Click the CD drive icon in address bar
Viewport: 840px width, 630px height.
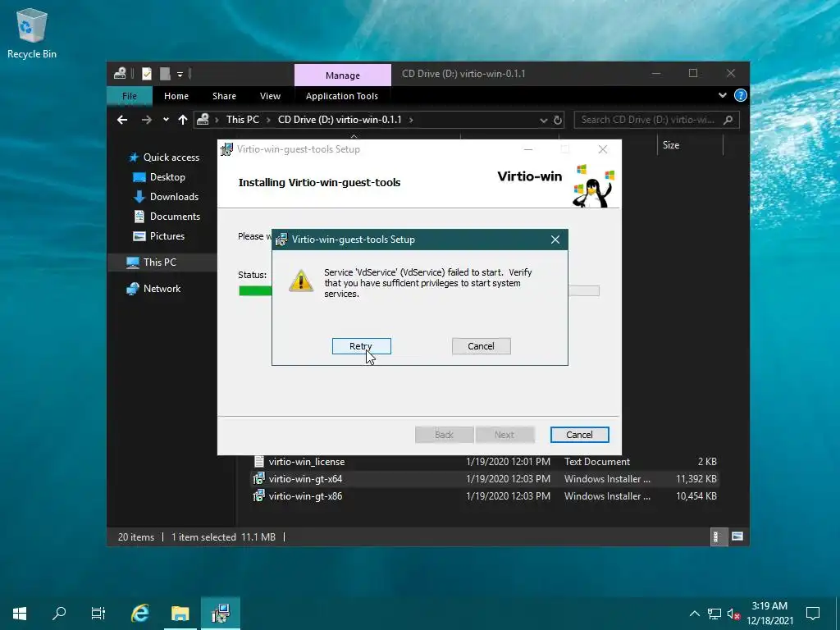[203, 120]
